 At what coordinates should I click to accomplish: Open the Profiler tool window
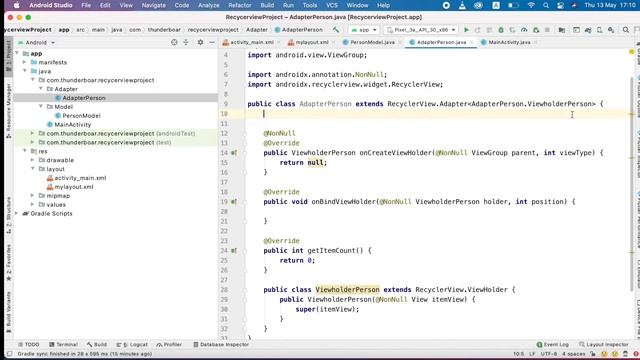click(169, 344)
